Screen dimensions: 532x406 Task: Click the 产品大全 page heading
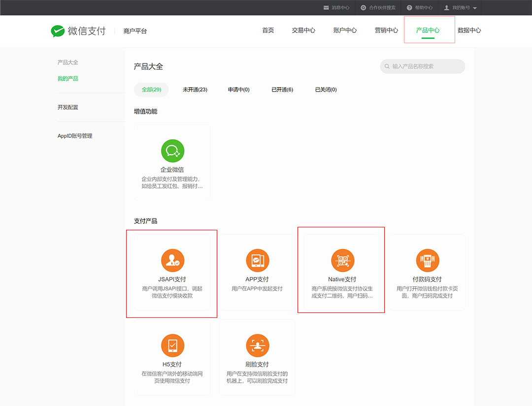148,66
